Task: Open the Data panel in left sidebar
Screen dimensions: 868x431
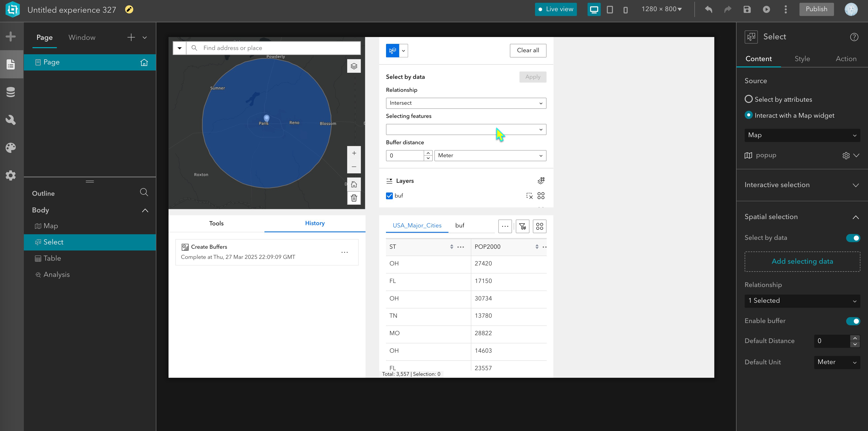Action: [11, 92]
